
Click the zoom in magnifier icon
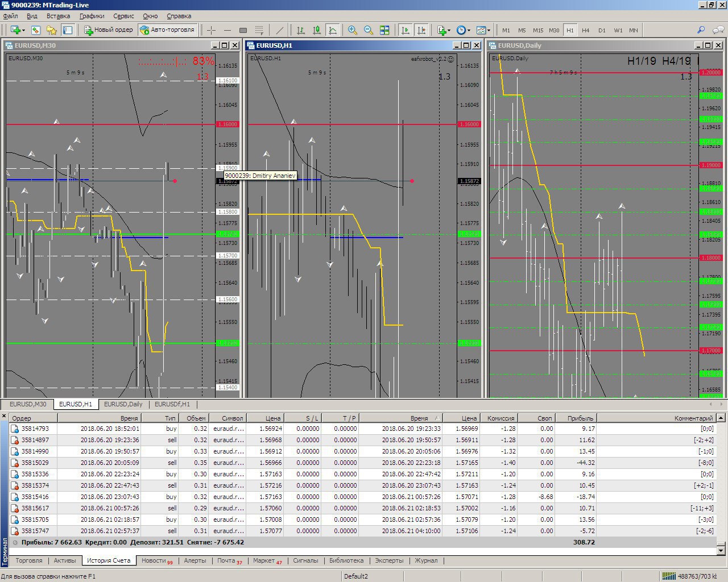353,30
